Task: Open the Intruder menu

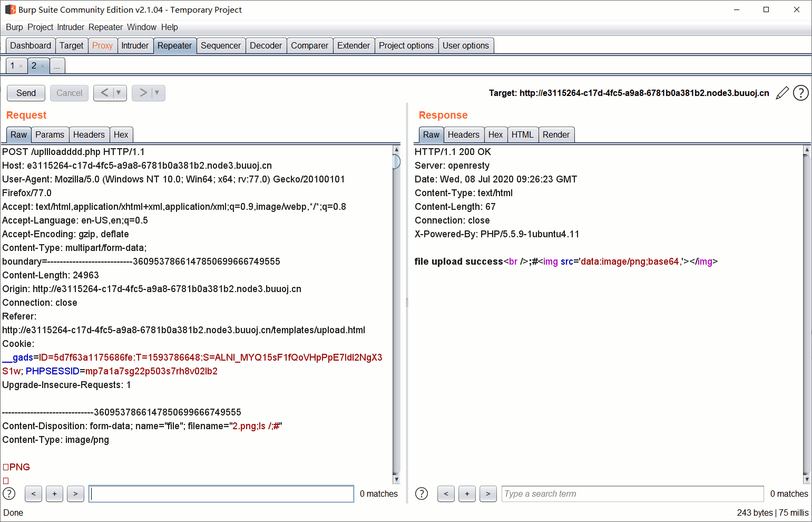Action: [70, 27]
